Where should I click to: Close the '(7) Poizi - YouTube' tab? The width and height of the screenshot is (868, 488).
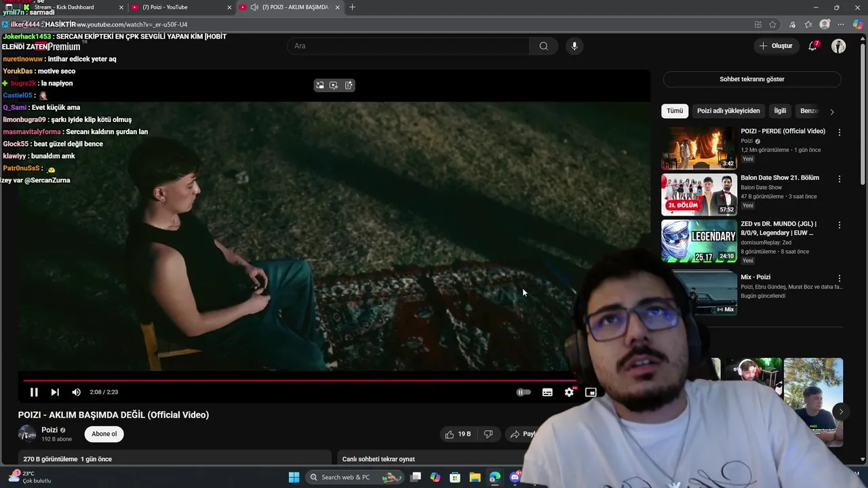[x=229, y=7]
